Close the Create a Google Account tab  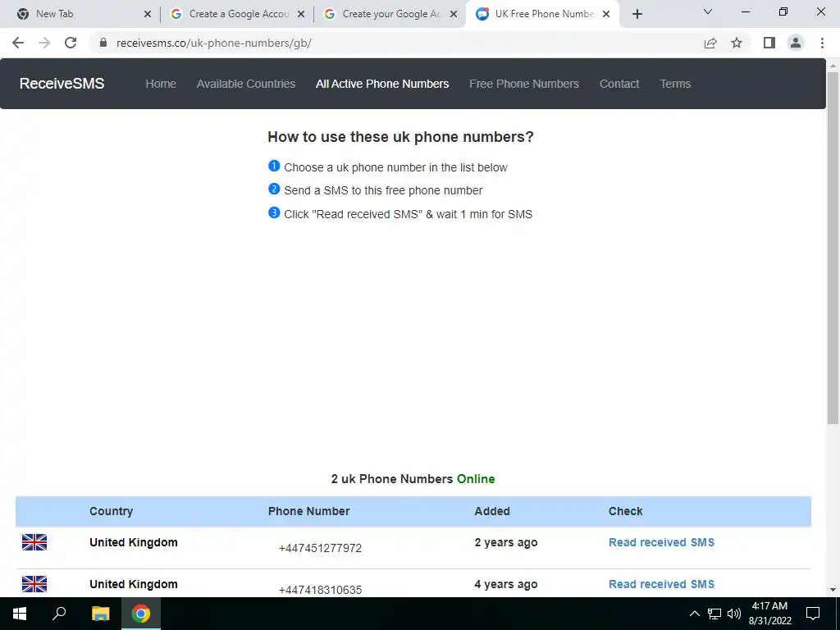pos(301,14)
